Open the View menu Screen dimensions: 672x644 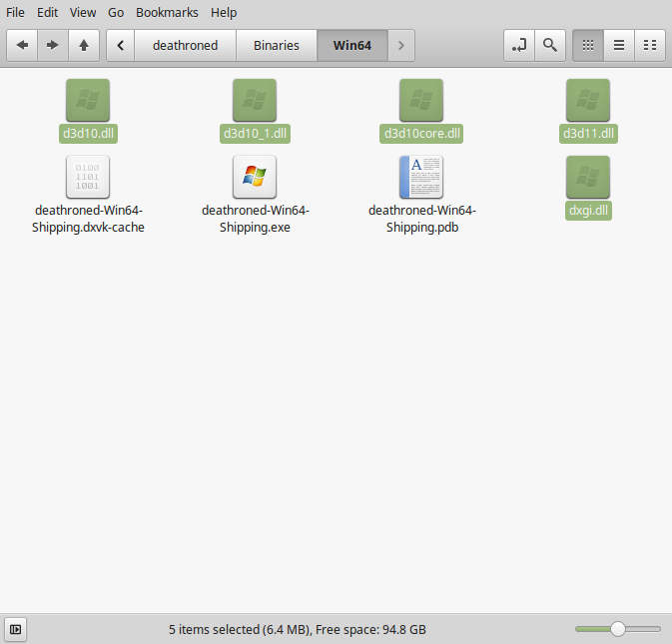(83, 12)
